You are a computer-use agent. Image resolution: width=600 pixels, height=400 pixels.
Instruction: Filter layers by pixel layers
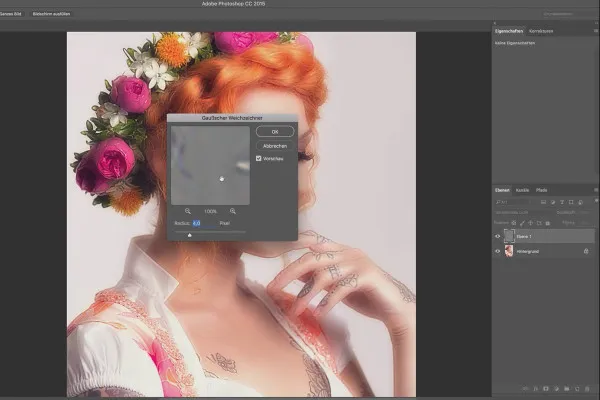(543, 202)
